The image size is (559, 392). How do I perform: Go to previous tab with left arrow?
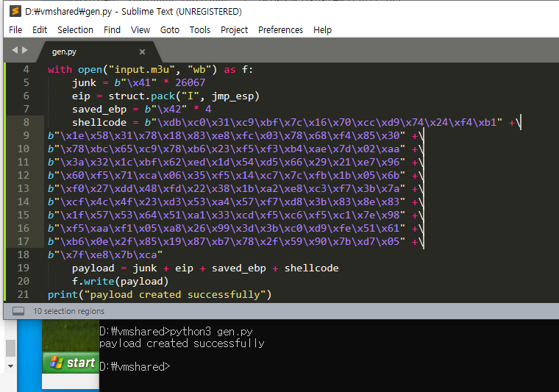[15, 50]
